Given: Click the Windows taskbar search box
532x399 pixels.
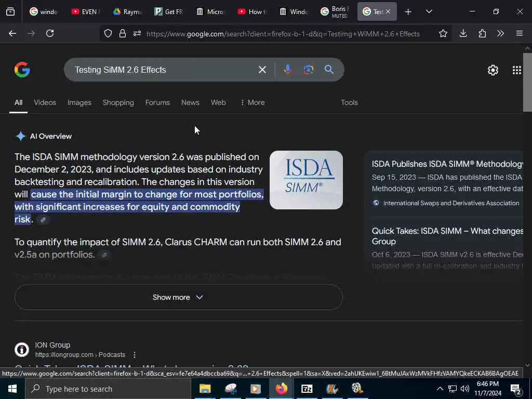Looking at the screenshot, I should coord(108,389).
